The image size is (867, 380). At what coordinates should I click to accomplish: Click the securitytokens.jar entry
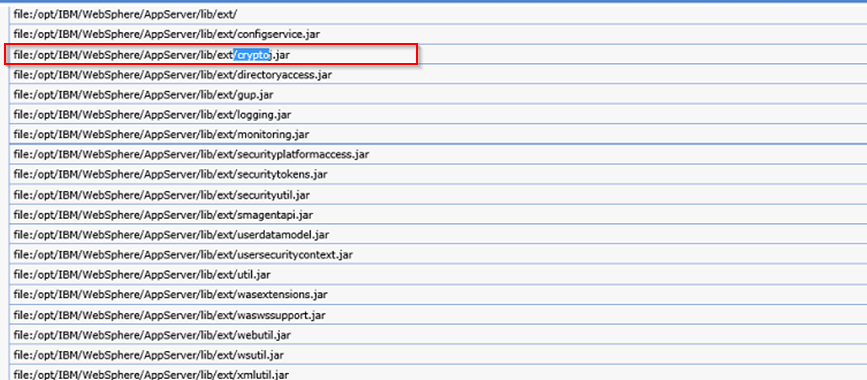(x=438, y=175)
